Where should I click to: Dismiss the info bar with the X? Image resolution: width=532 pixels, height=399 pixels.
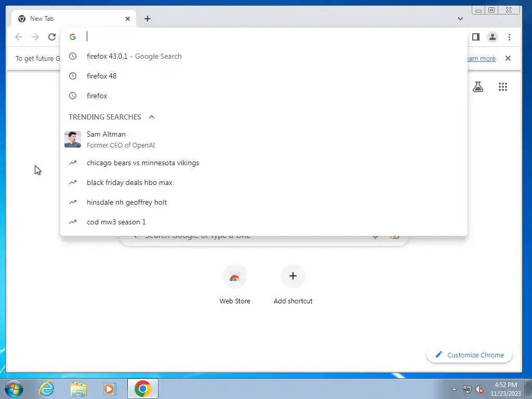pos(508,58)
